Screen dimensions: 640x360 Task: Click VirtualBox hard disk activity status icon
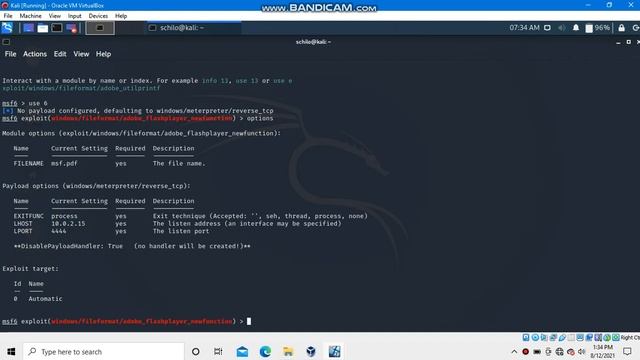[x=526, y=338]
